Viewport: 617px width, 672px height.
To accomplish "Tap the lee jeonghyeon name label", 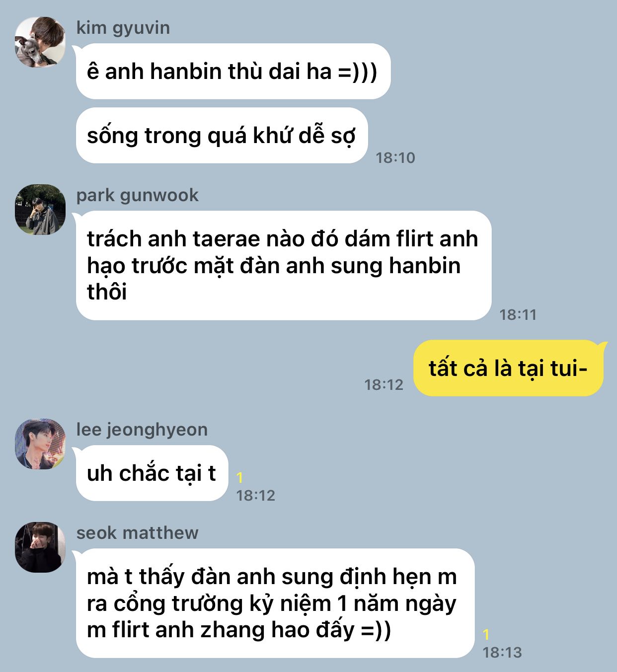I will 142,430.
